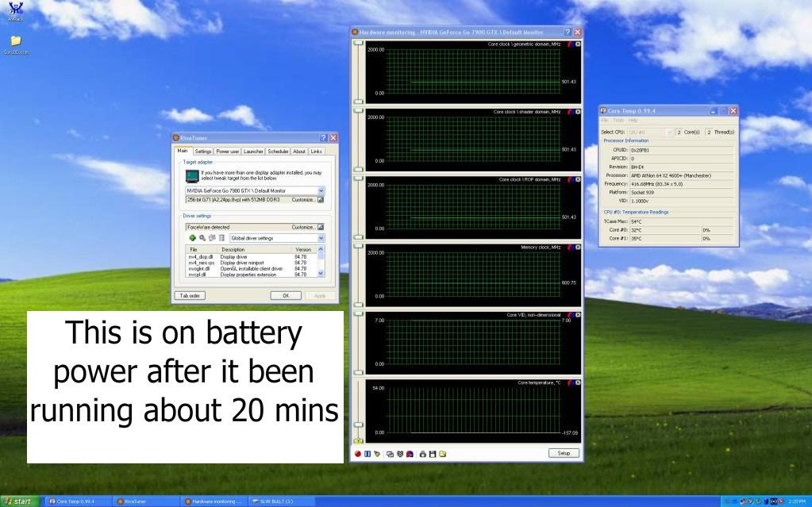Click the Tab order button
Viewport: 812px width, 507px height.
[190, 295]
